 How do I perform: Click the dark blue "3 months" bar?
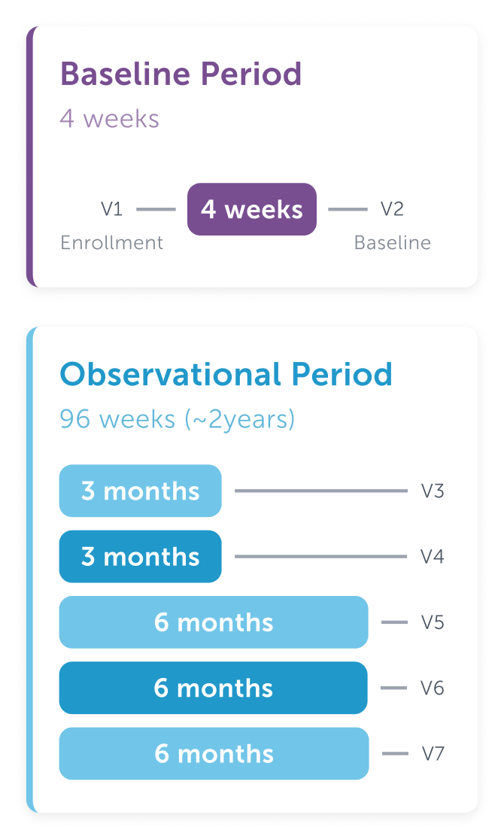pyautogui.click(x=141, y=557)
